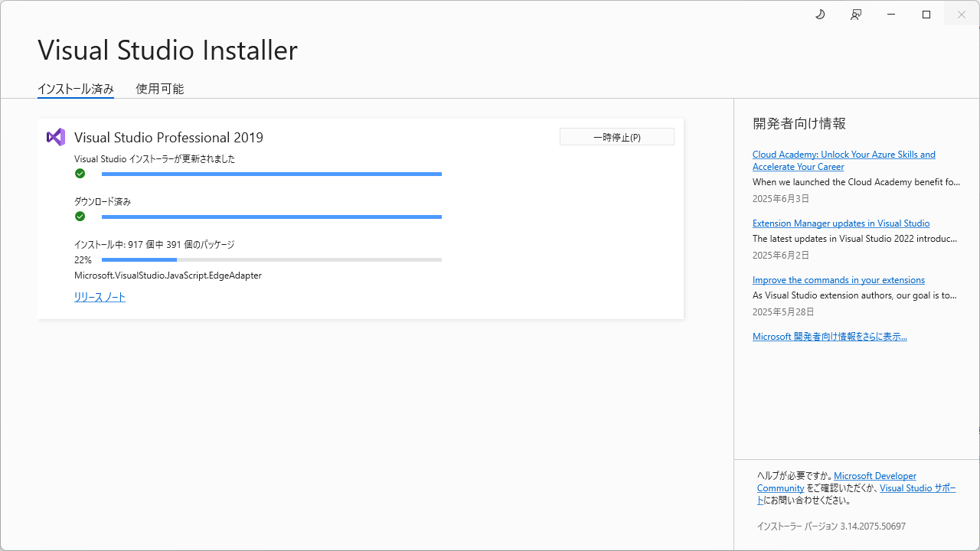Image resolution: width=980 pixels, height=551 pixels.
Task: Switch to the 使用可能 tab
Action: point(159,89)
